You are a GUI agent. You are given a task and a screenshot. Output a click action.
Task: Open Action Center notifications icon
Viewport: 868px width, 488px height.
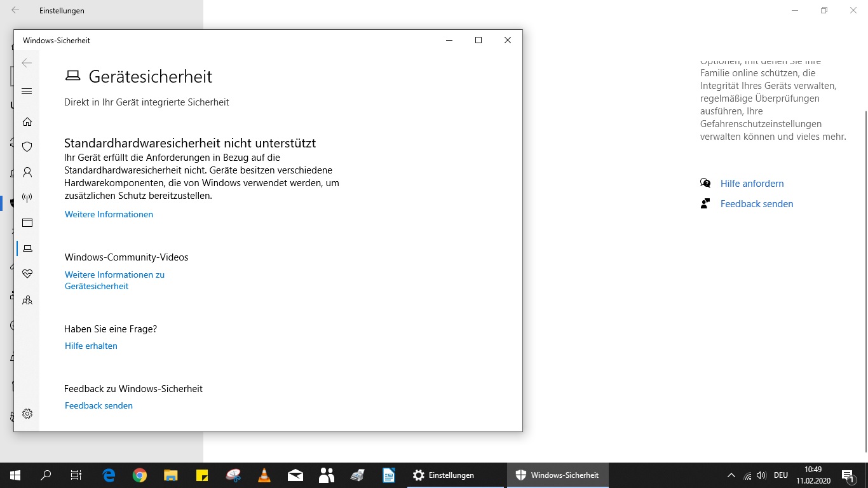pyautogui.click(x=848, y=475)
